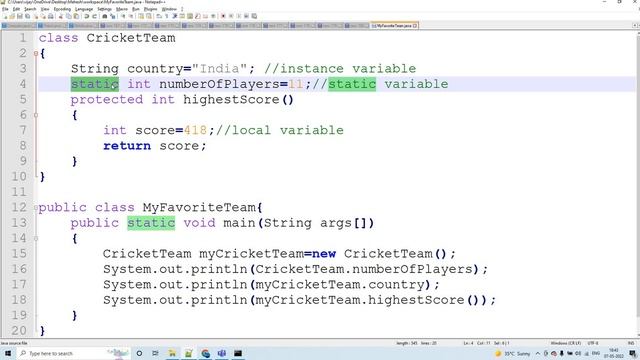Toggle INS insert mode in the status bar
The width and height of the screenshot is (640, 360).
(x=631, y=343)
